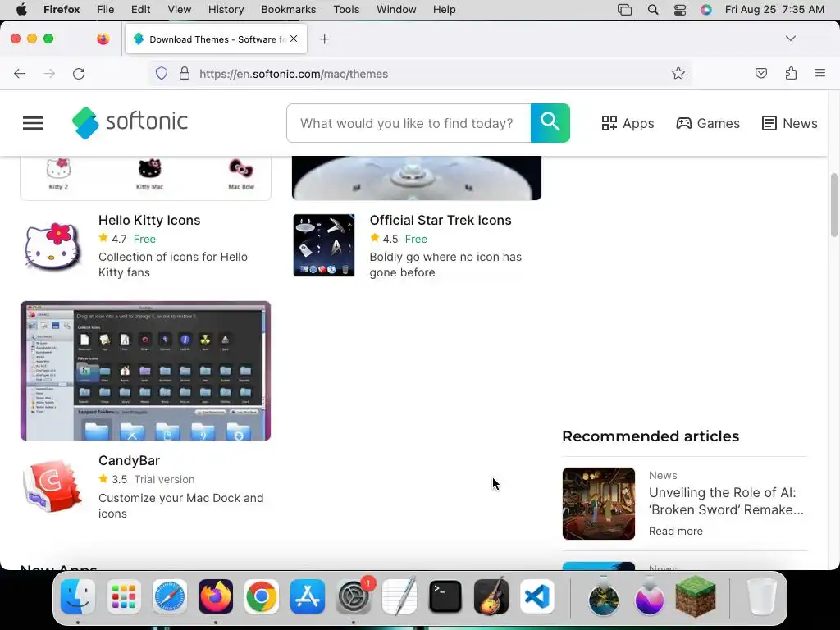Open App Store from the Dock

[308, 596]
